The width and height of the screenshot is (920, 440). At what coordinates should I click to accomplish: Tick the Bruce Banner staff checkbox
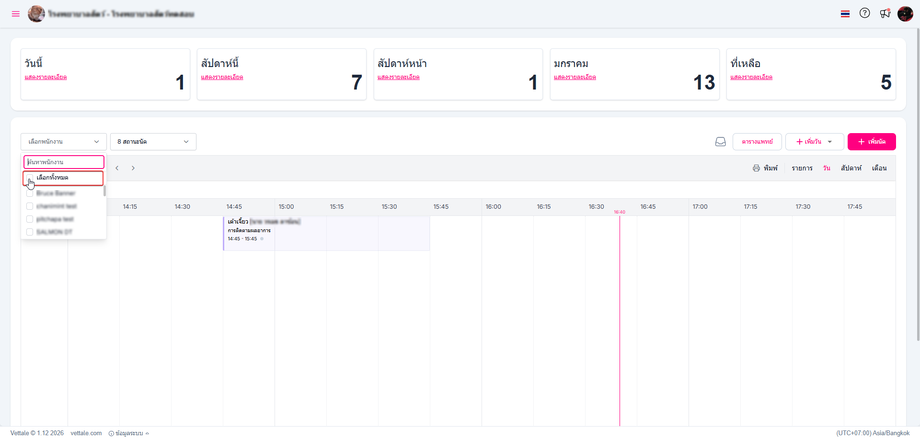tap(30, 193)
